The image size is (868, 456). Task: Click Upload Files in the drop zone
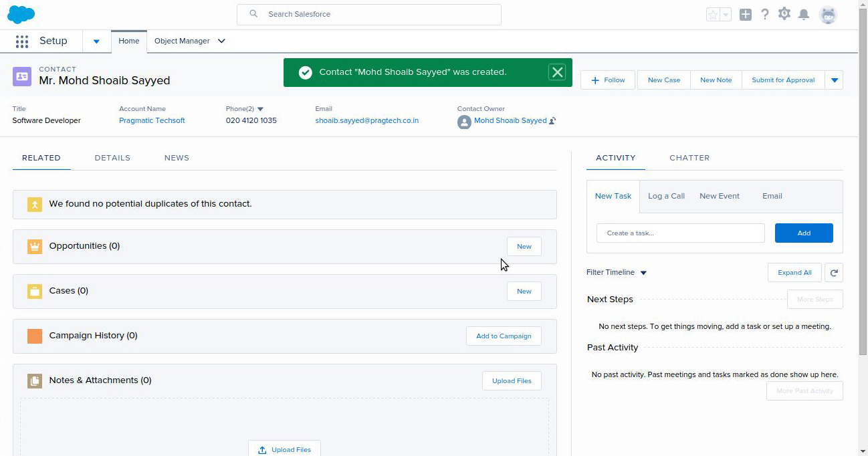click(x=284, y=449)
